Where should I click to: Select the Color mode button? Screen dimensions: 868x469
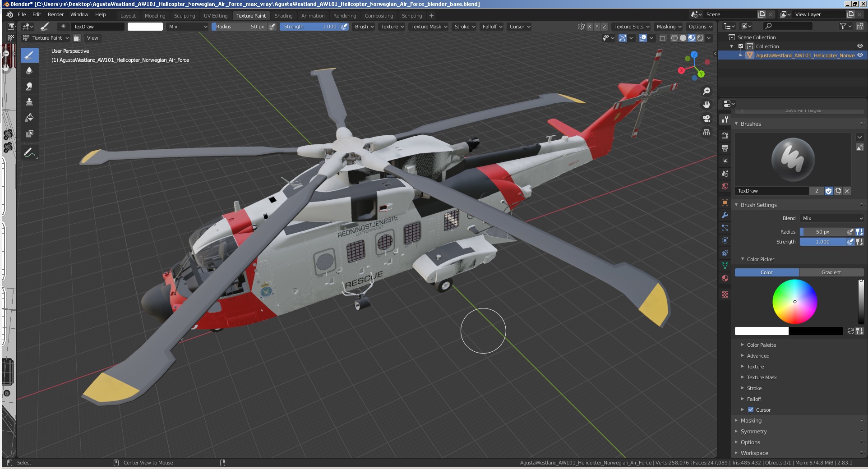click(766, 272)
